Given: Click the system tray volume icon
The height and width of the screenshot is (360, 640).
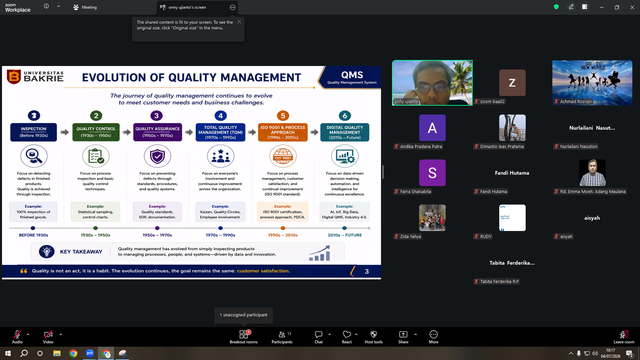Looking at the screenshot, I should pos(595,353).
